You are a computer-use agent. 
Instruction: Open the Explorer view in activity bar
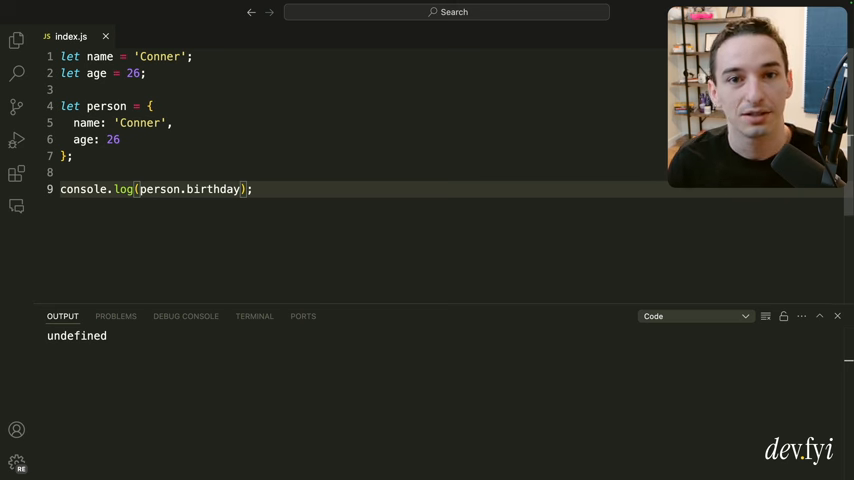click(16, 40)
